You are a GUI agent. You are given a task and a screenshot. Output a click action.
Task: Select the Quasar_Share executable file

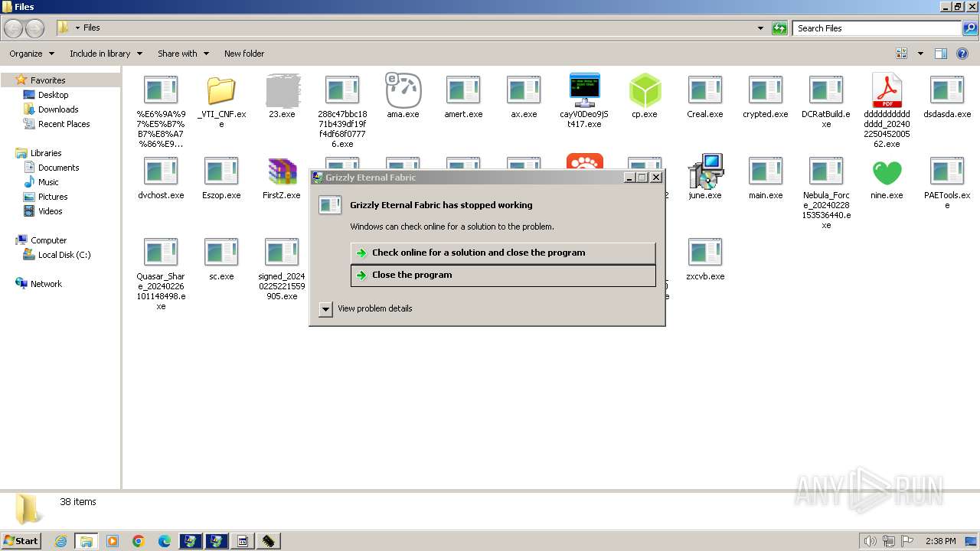pos(161,253)
